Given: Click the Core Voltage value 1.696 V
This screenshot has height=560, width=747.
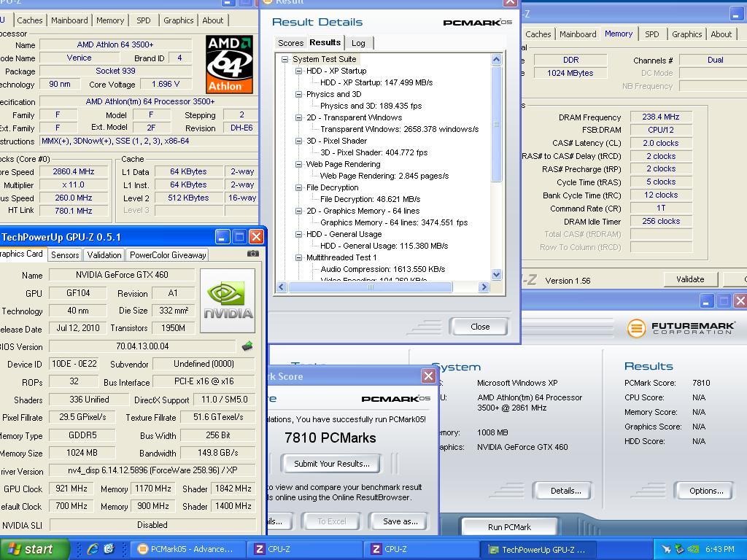Looking at the screenshot, I should point(166,84).
